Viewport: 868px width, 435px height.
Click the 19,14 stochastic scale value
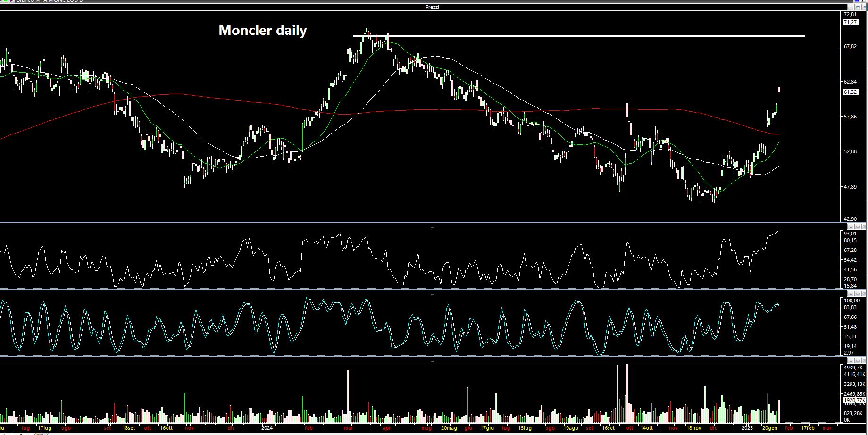(850, 346)
